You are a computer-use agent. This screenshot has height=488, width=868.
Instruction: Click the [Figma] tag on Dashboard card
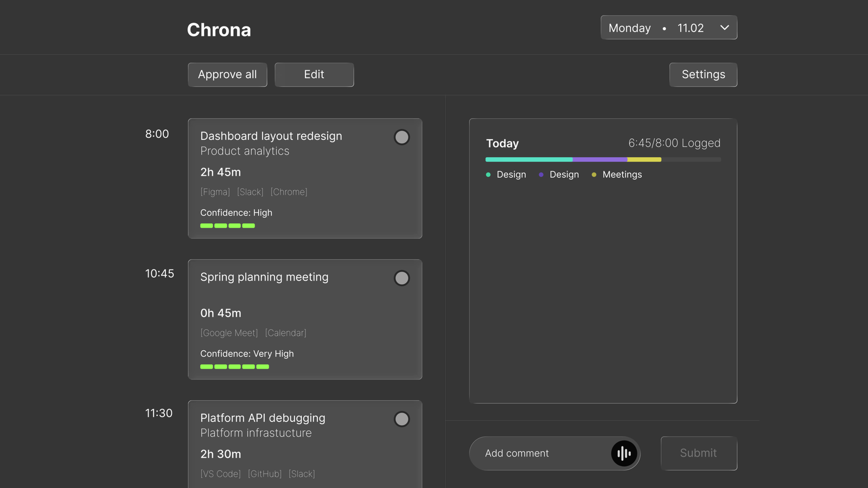[215, 192]
